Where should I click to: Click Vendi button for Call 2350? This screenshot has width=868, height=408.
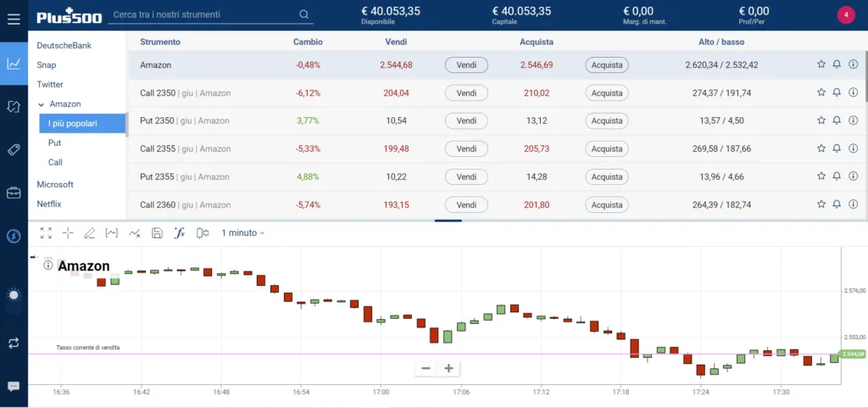467,93
